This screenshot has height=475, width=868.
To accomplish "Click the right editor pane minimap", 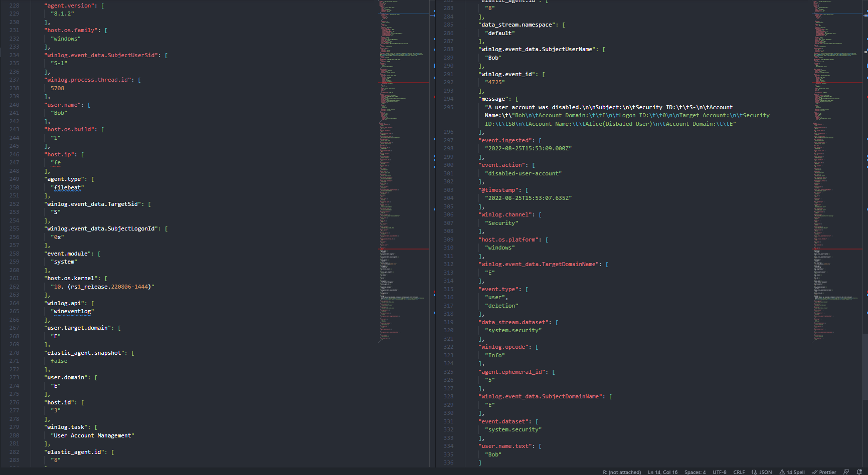I will 837,170.
